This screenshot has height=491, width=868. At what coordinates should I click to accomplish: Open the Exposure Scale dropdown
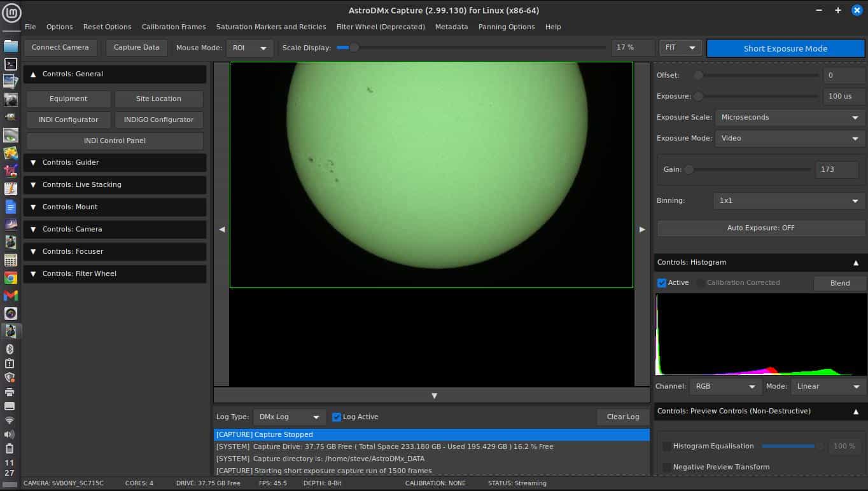click(789, 118)
